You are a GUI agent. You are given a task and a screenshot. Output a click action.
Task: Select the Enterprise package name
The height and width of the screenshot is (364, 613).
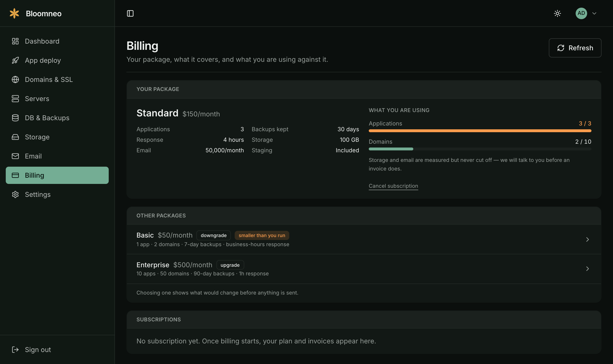pyautogui.click(x=153, y=265)
